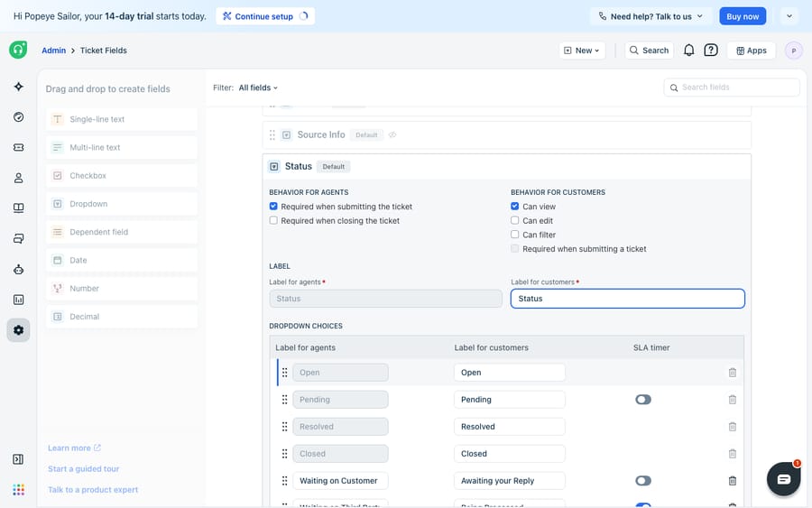Delete the Open dropdown choice

pos(733,373)
